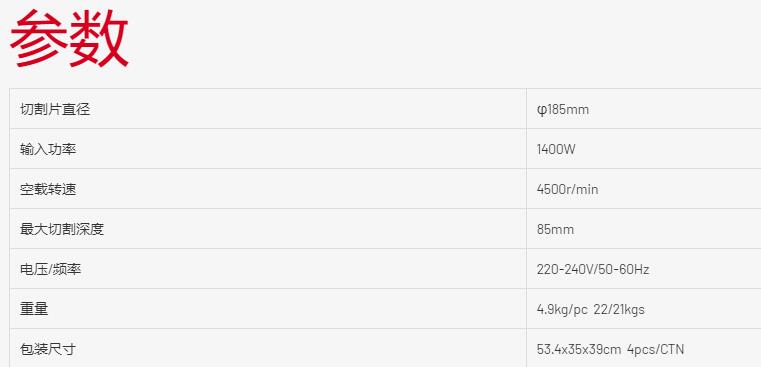This screenshot has width=761, height=367.
Task: Click the φ185mm value cell
Action: point(644,109)
